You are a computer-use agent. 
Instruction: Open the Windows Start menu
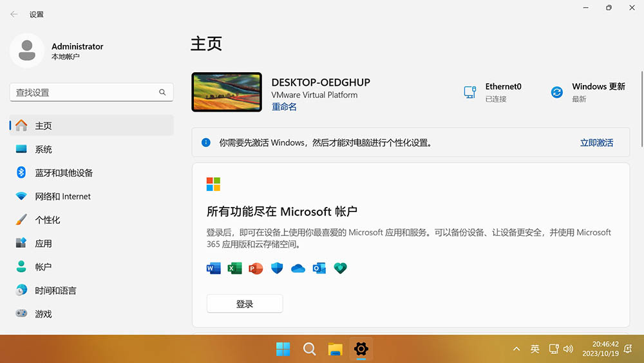point(283,349)
